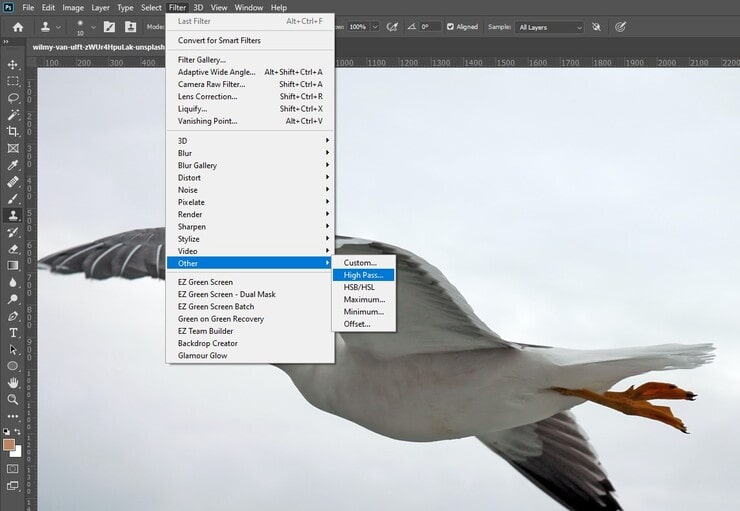Open the Edit Toolbar three-dots button
The height and width of the screenshot is (511, 740).
tap(13, 416)
